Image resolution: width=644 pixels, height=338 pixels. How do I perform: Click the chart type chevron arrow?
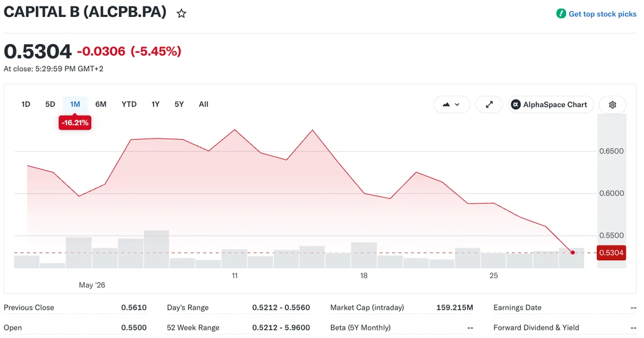tap(457, 104)
